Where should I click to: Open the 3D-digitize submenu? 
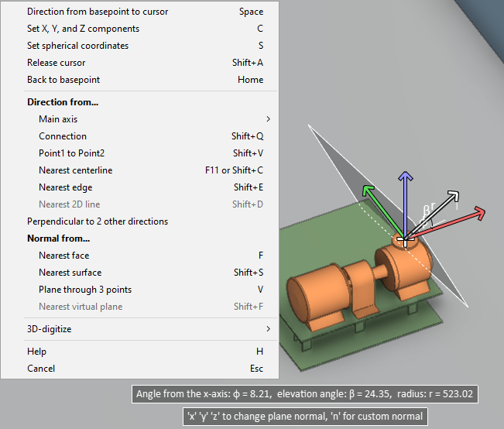click(51, 329)
